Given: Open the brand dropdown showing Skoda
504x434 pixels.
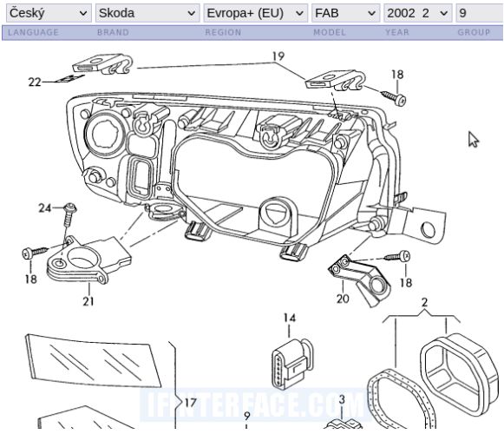Looking at the screenshot, I should coord(147,13).
